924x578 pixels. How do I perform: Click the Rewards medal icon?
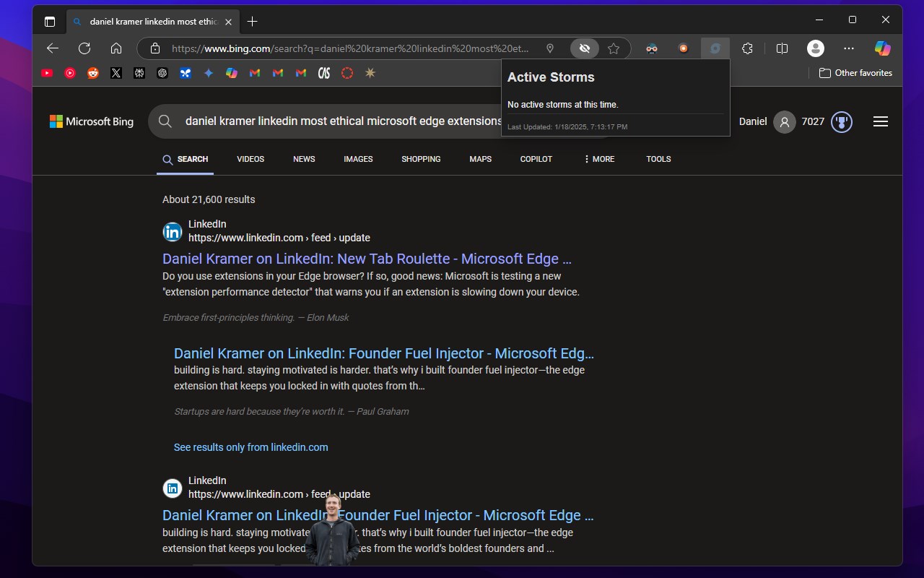coord(842,121)
